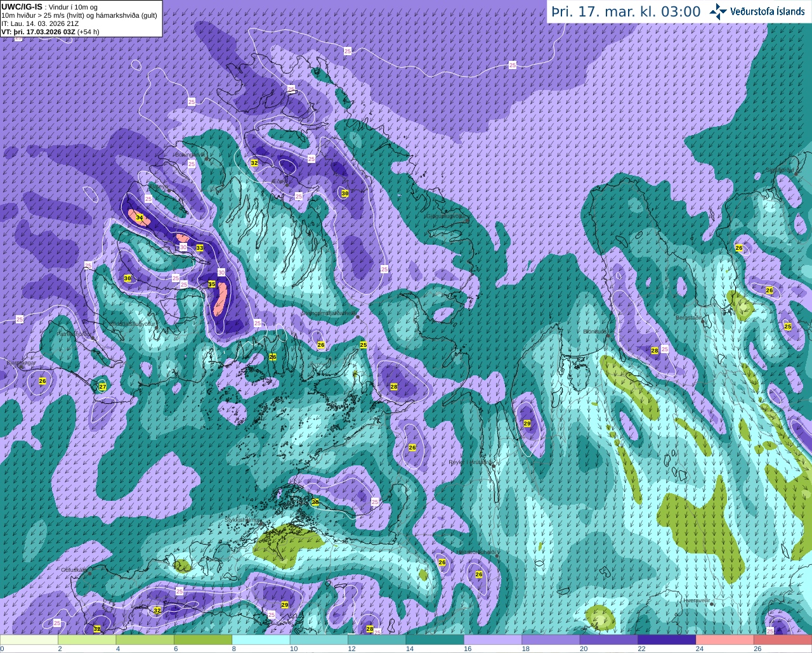Click the legend scale number 24

pos(699,649)
